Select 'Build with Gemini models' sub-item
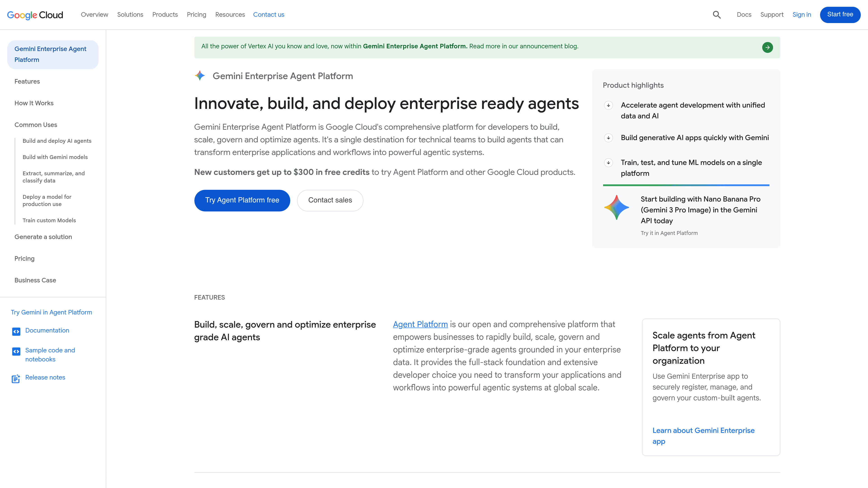868x488 pixels. pos(55,157)
